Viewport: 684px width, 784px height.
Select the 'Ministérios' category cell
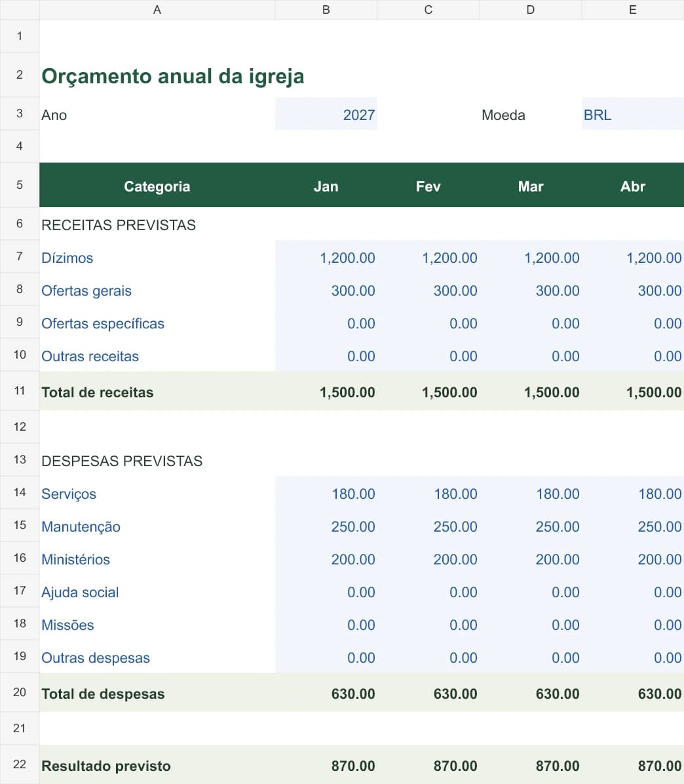click(x=157, y=559)
